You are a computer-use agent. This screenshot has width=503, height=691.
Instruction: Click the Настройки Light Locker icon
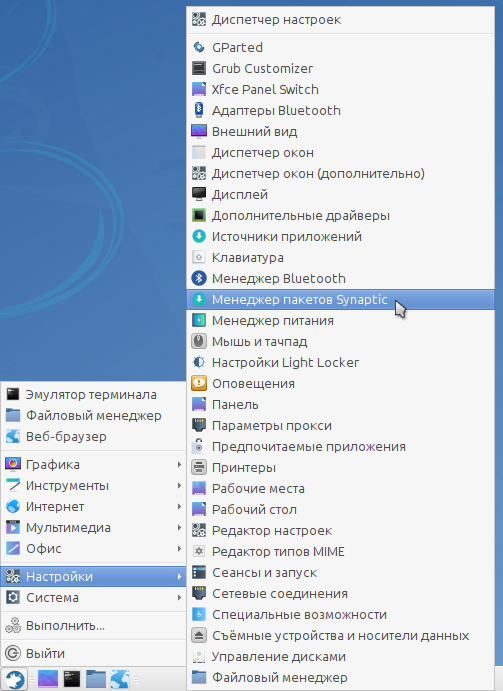(199, 363)
